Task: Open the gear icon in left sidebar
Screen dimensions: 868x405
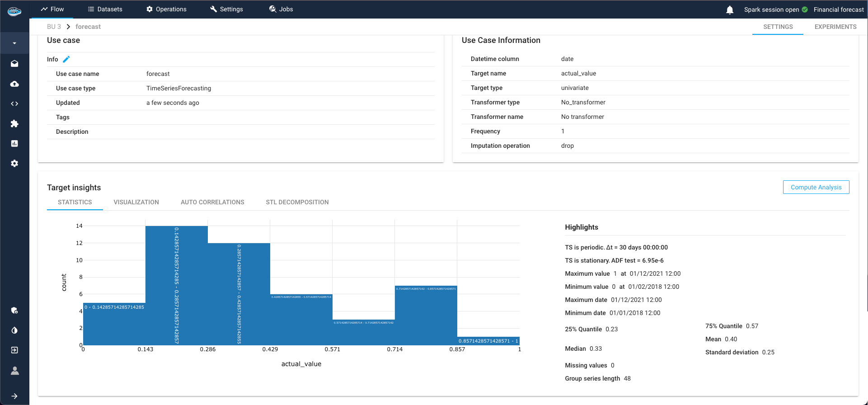Action: 14,164
